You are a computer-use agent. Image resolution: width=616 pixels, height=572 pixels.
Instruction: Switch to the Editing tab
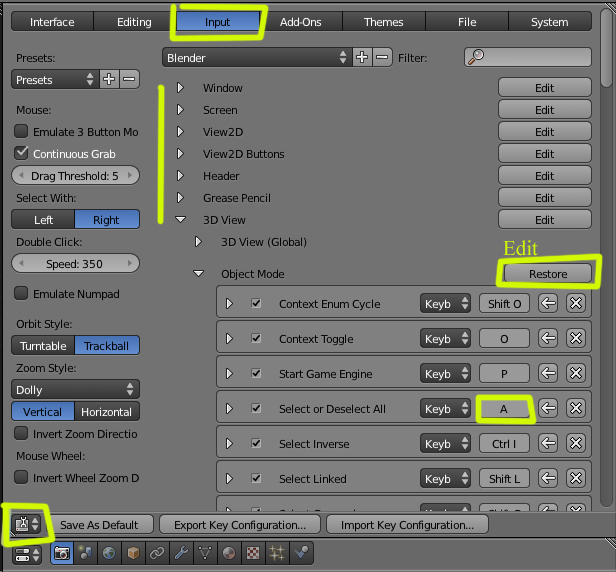coord(134,22)
